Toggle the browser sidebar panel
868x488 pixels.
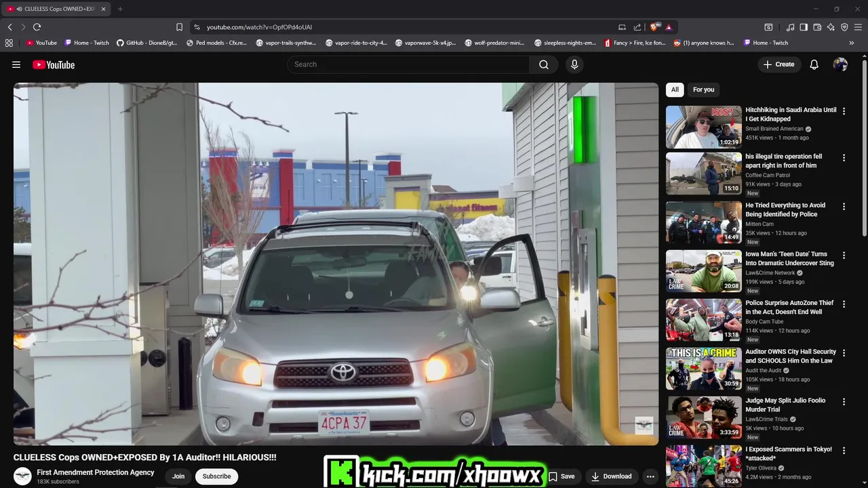click(x=804, y=27)
